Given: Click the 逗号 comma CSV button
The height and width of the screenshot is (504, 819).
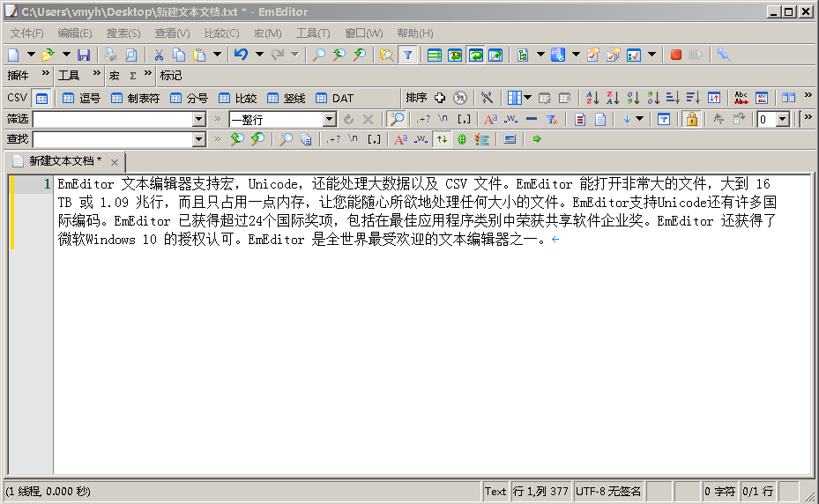Looking at the screenshot, I should 82,98.
